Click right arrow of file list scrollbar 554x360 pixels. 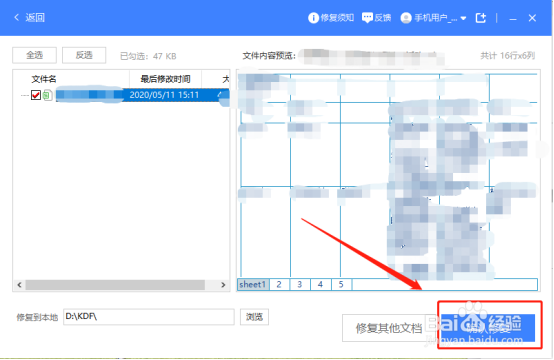[x=223, y=285]
